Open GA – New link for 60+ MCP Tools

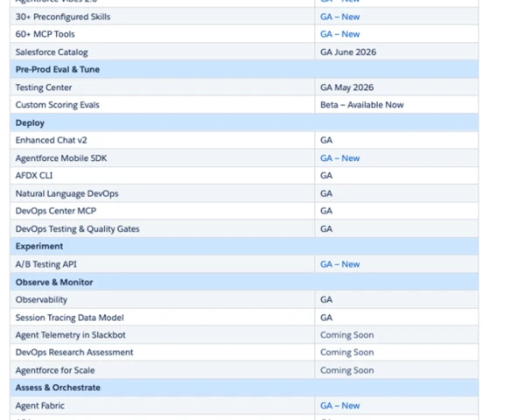tap(339, 34)
